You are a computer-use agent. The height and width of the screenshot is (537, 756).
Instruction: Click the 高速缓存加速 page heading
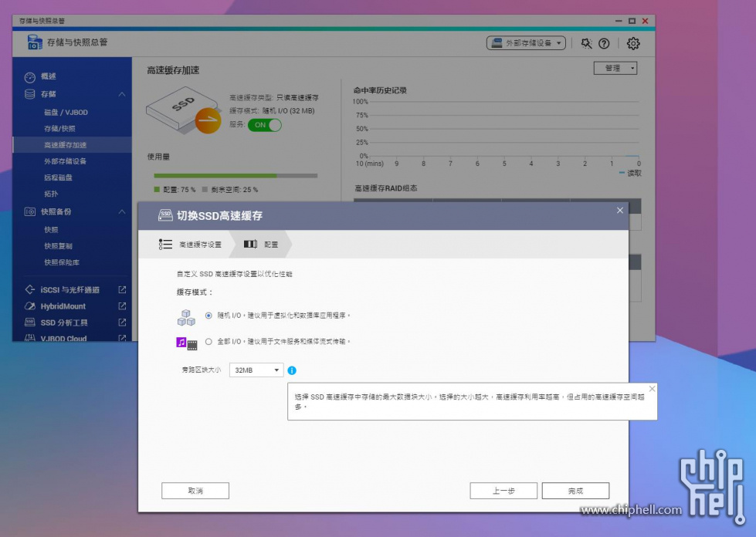click(x=173, y=70)
